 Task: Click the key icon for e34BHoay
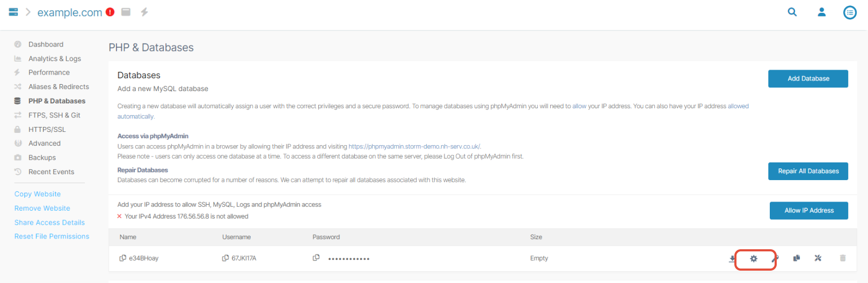coord(775,259)
